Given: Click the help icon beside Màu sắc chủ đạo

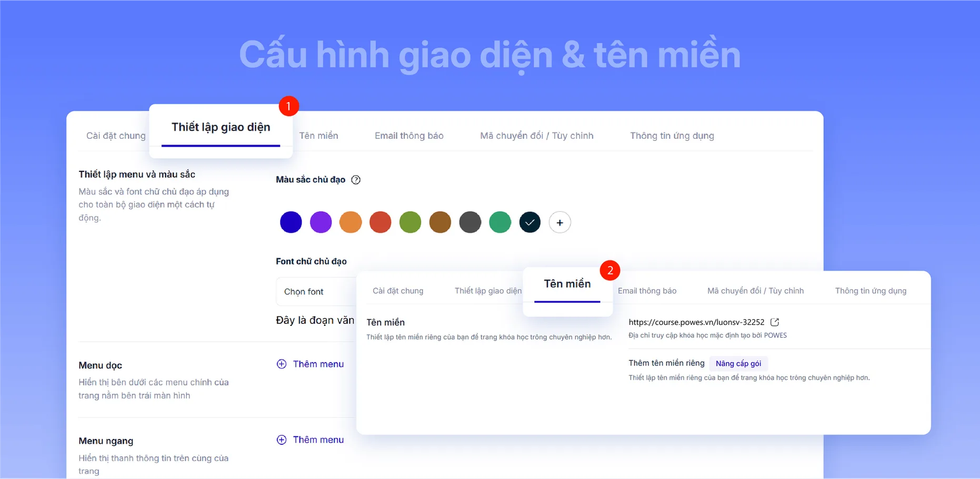Looking at the screenshot, I should coord(356,180).
